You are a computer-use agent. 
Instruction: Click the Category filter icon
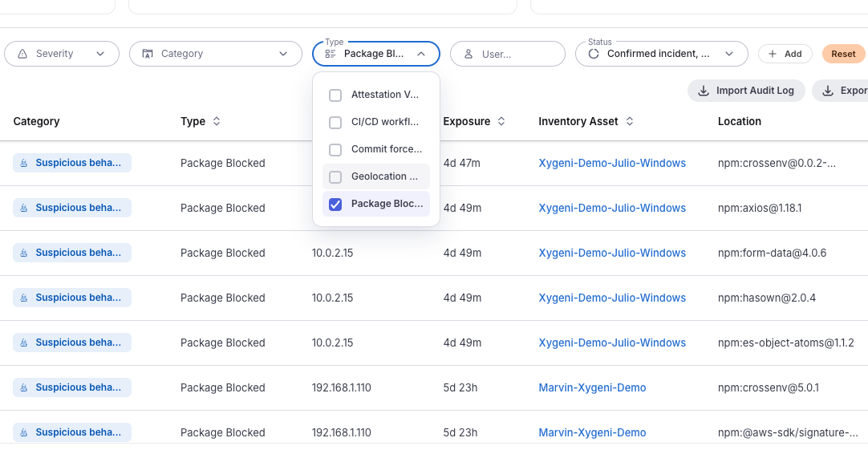[148, 54]
